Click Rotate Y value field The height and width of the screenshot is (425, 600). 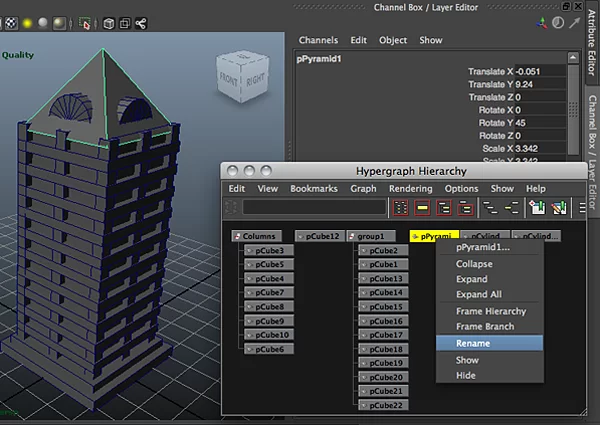pyautogui.click(x=540, y=123)
